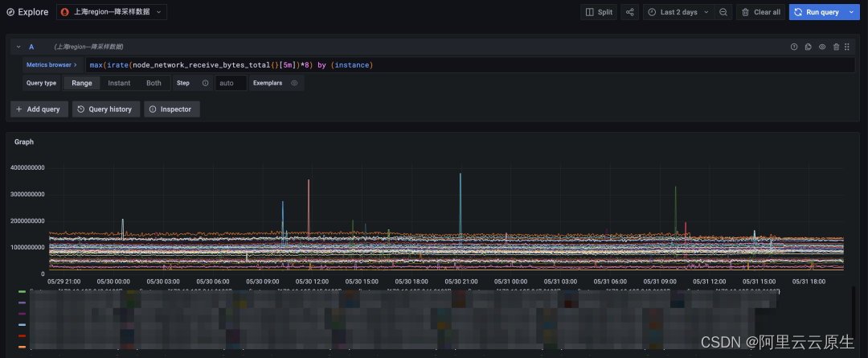This screenshot has width=868, height=358.
Task: Click the Graph panel title
Action: (x=24, y=142)
